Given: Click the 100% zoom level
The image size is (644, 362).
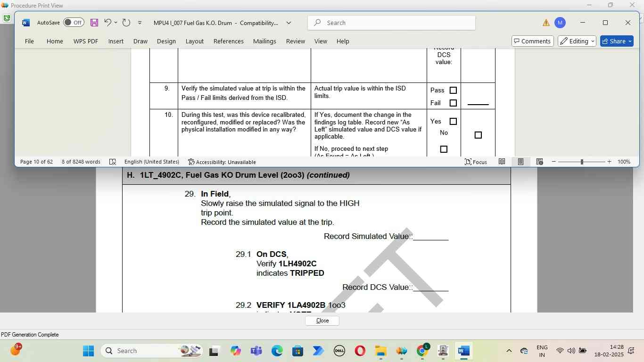Looking at the screenshot, I should pos(624,162).
